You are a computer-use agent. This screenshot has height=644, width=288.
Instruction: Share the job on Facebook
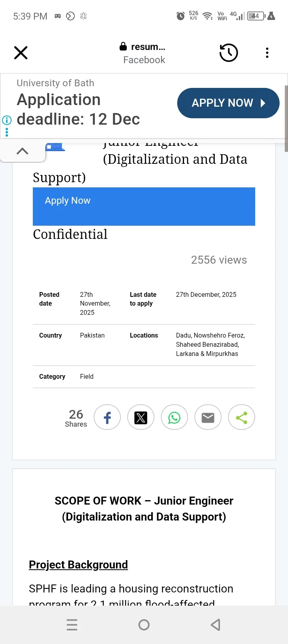pyautogui.click(x=107, y=417)
